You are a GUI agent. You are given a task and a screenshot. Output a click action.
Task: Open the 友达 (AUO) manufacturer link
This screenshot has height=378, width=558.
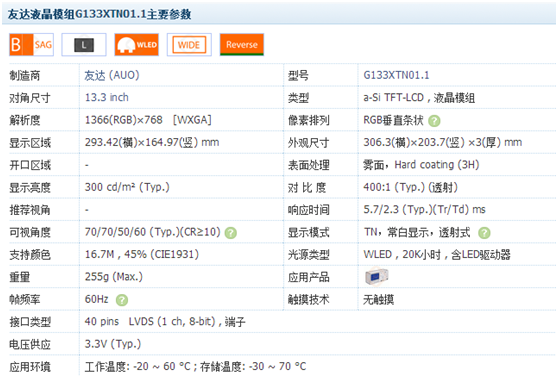(x=112, y=75)
